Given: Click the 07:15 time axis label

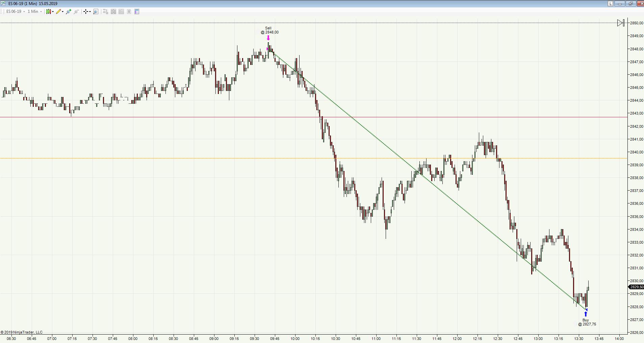Looking at the screenshot, I should pyautogui.click(x=72, y=339).
